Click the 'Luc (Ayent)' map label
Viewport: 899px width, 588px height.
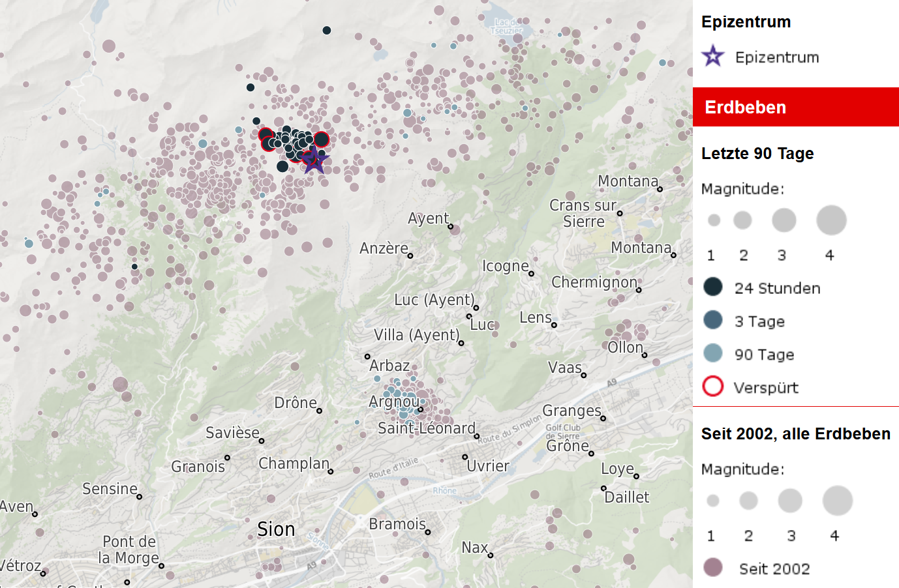point(434,300)
